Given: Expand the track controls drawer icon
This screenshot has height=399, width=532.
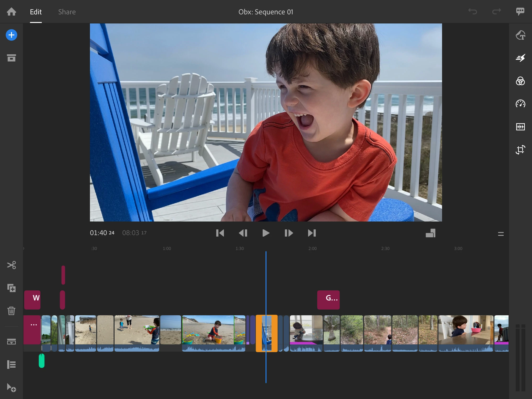Looking at the screenshot, I should click(11, 342).
